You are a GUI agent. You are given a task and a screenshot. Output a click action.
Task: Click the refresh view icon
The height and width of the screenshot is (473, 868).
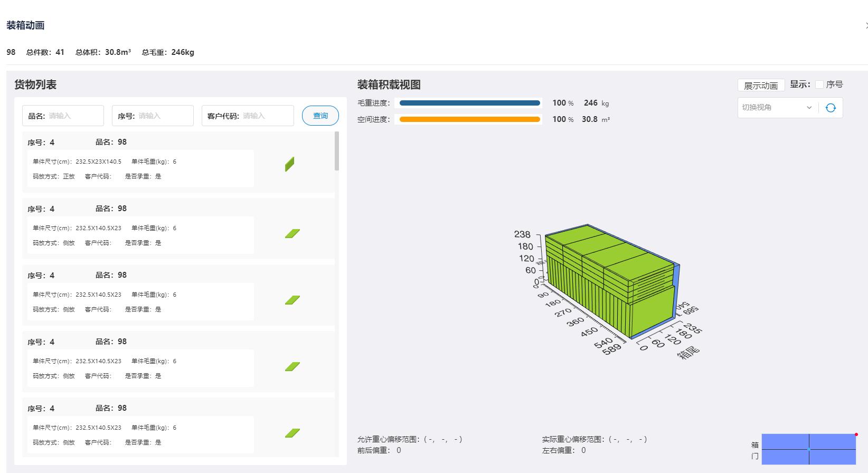pyautogui.click(x=831, y=108)
